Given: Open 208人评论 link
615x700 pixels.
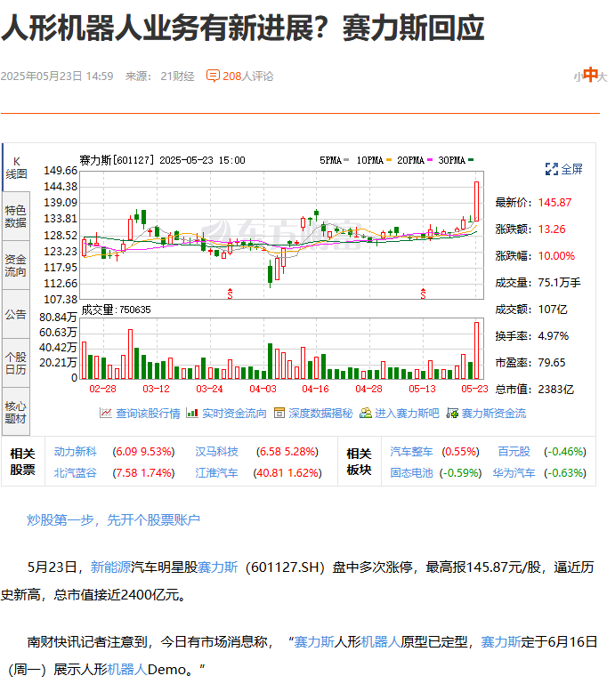Looking at the screenshot, I should tap(248, 76).
